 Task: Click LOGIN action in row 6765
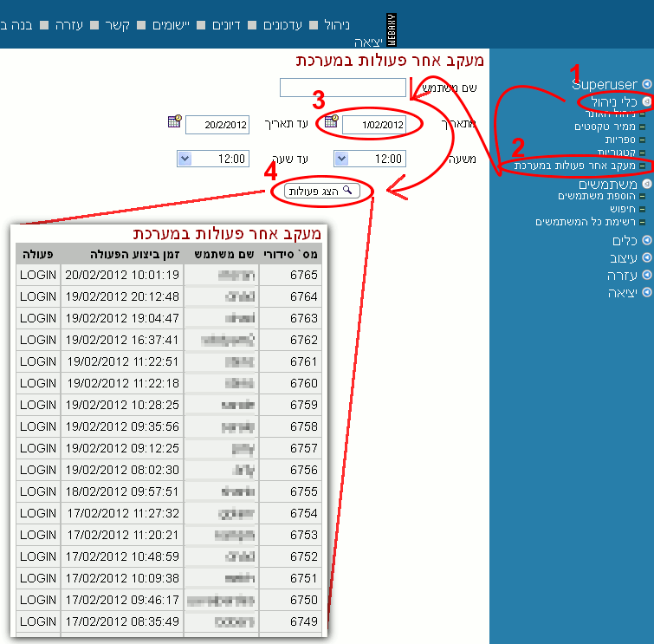pos(38,275)
